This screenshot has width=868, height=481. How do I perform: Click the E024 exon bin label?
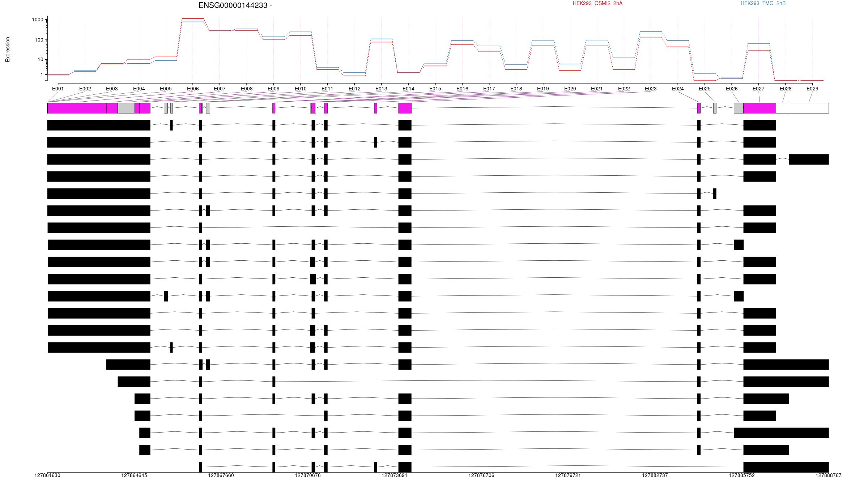coord(678,89)
